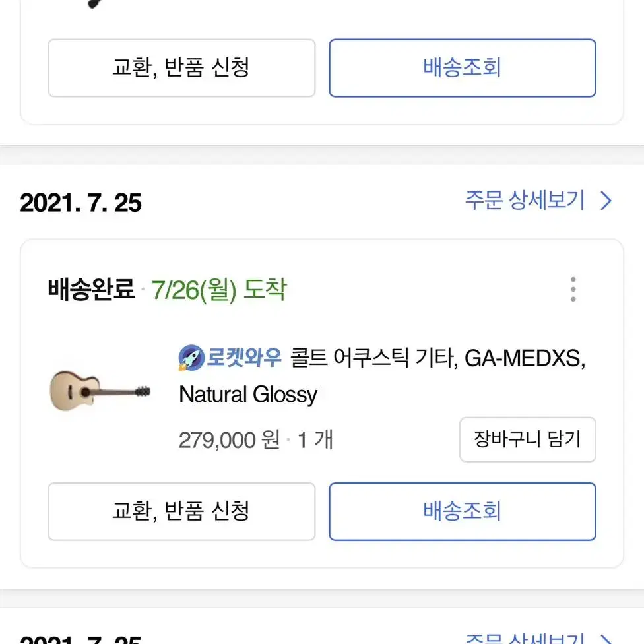Track guitar delivery with 배송조회 button
The image size is (644, 644).
click(x=463, y=511)
